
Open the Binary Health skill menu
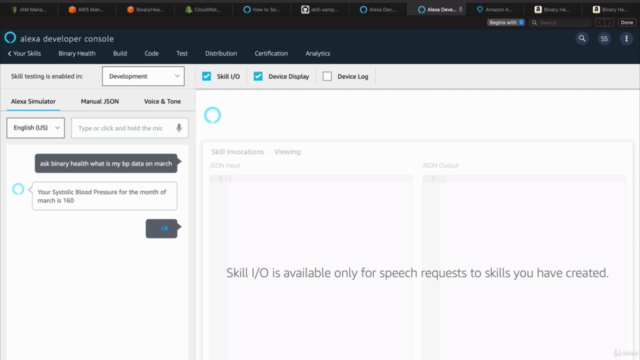coord(77,53)
